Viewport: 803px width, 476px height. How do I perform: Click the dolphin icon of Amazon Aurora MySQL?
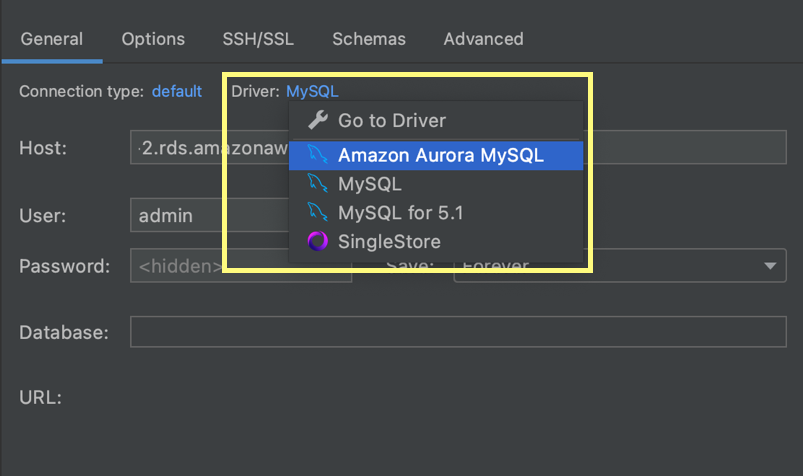click(x=317, y=155)
